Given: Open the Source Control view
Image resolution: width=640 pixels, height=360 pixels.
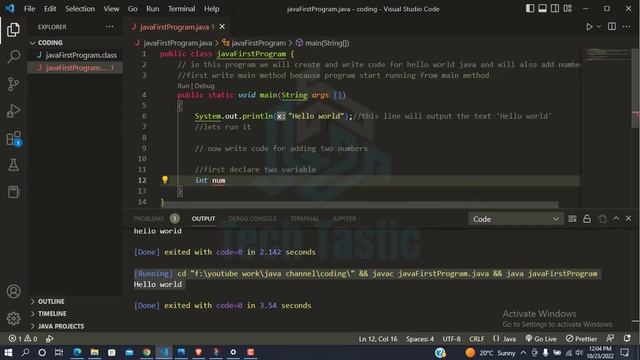Looking at the screenshot, I should coord(13,84).
